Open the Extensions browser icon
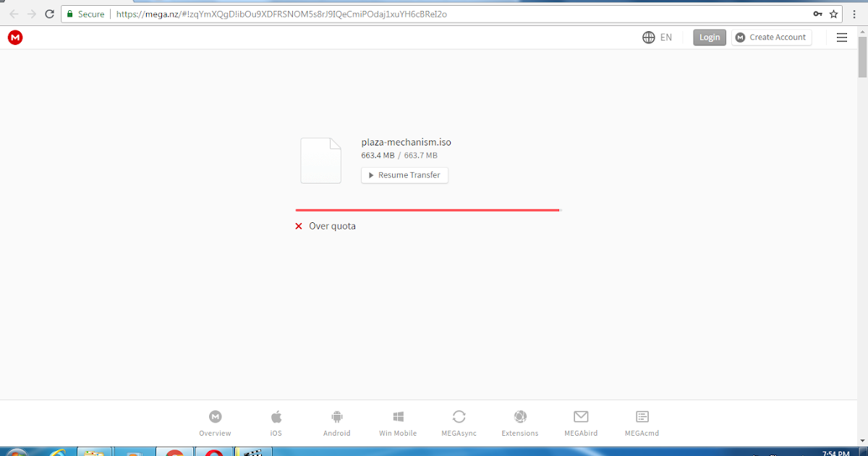This screenshot has width=868, height=456. click(x=519, y=417)
